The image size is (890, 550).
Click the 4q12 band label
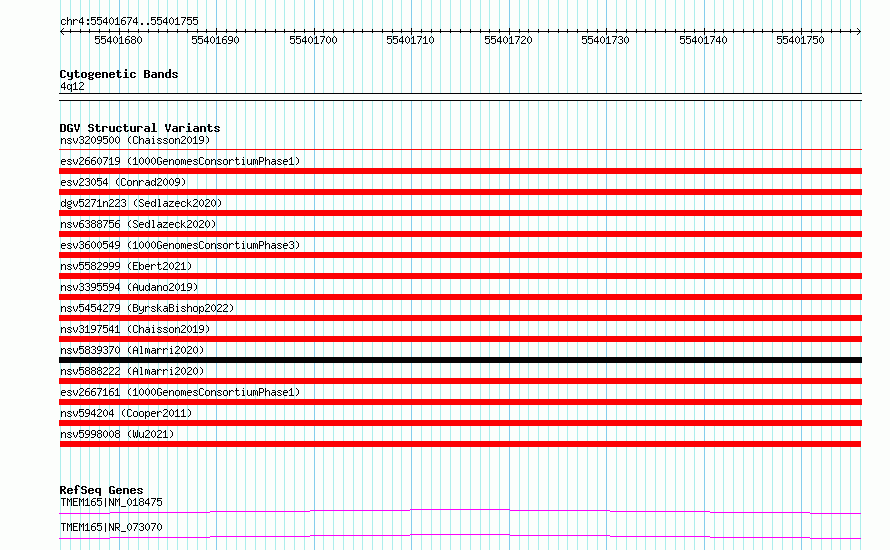click(x=72, y=86)
